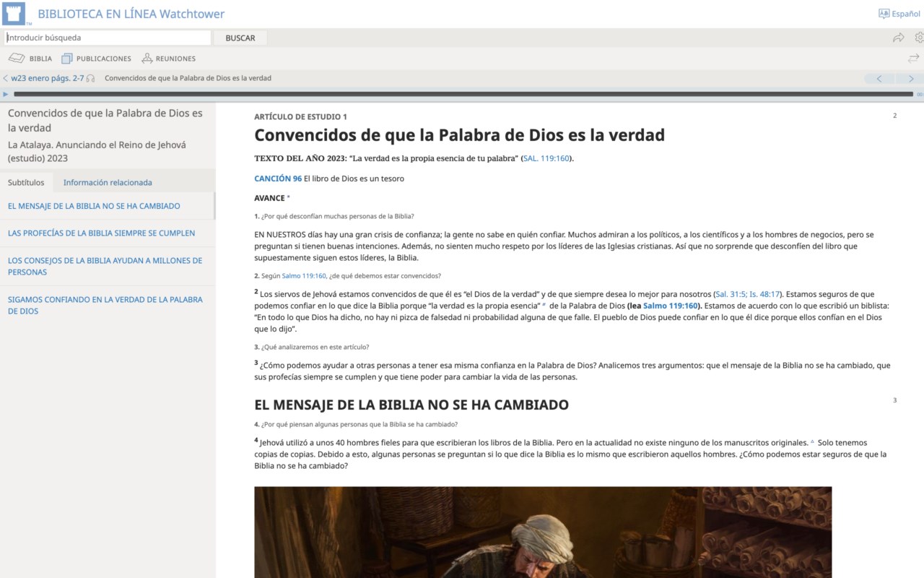Go to the next article arrow

click(910, 78)
